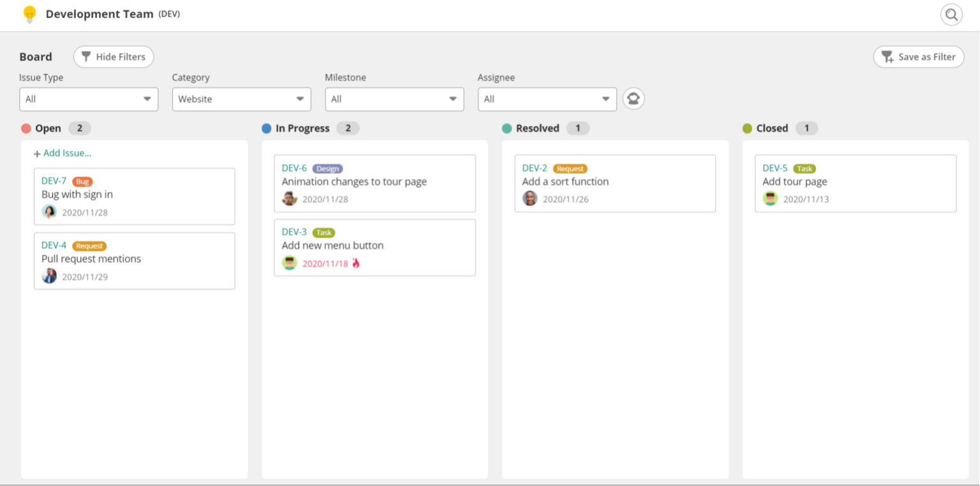Image resolution: width=980 pixels, height=486 pixels.
Task: Click date 2020/11/13 on DEV-5
Action: [x=806, y=199]
